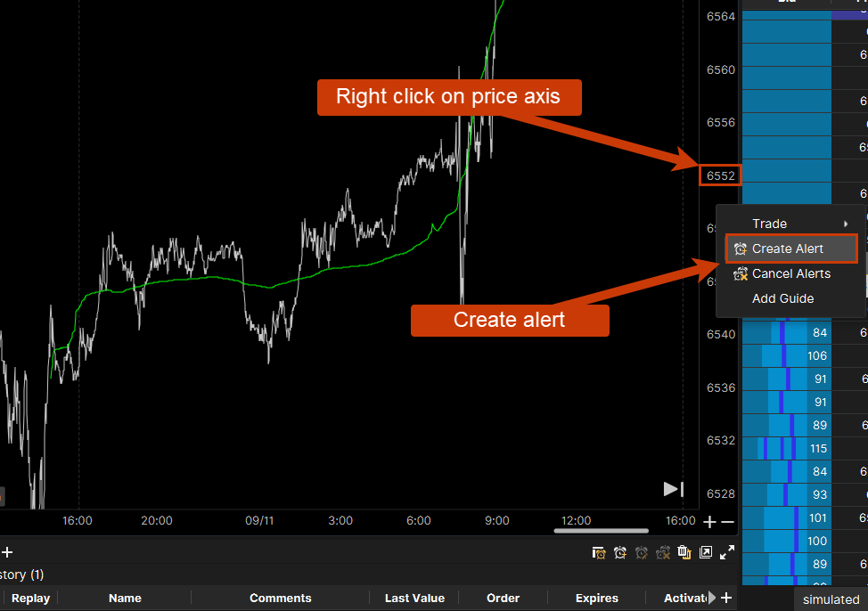The image size is (868, 611).
Task: Click the edit alert clock-with-pencil icon
Action: pos(642,552)
